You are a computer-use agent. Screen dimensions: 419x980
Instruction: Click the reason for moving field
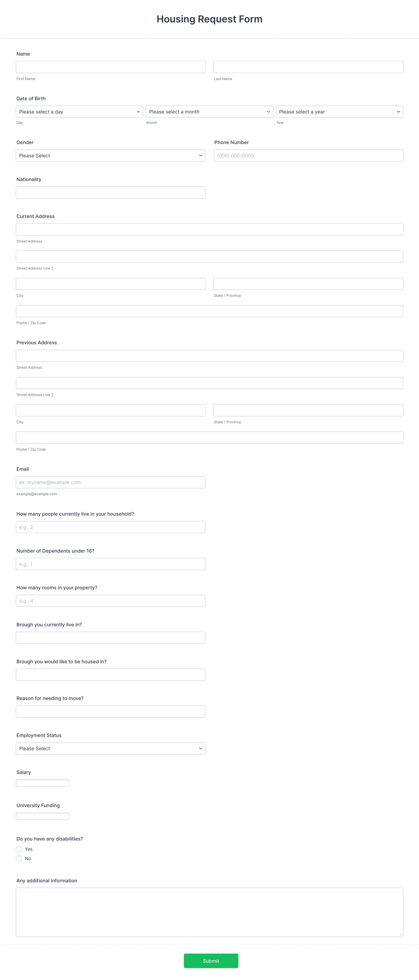[x=110, y=711]
